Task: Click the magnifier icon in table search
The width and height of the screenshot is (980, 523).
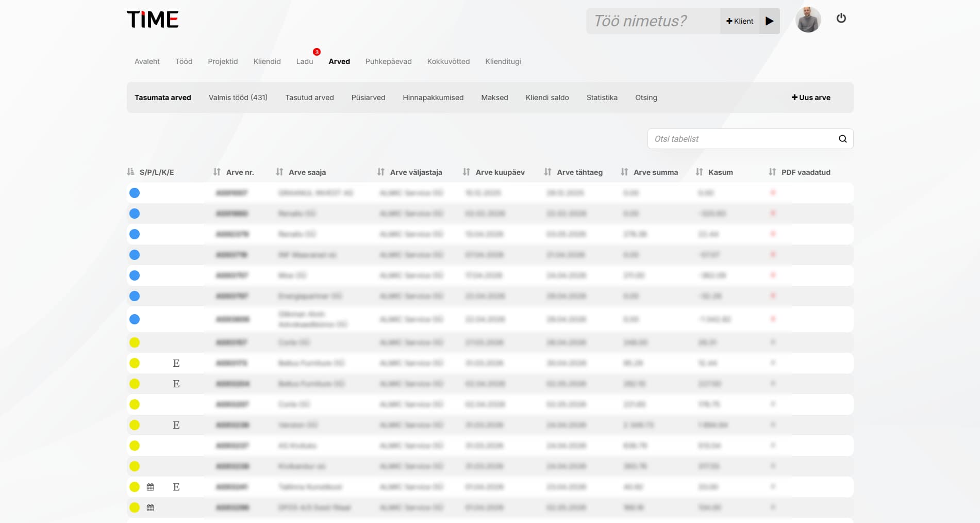Action: coord(842,139)
